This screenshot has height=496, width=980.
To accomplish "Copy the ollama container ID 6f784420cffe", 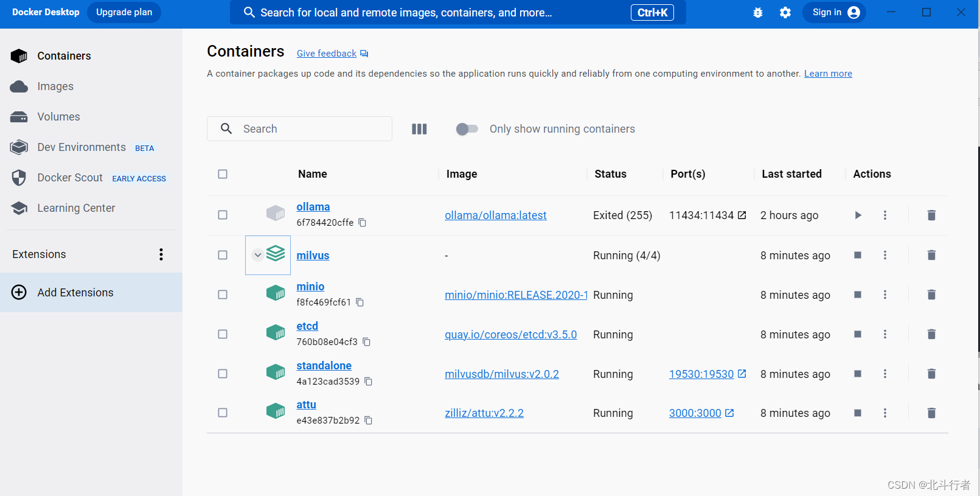I will coord(362,223).
